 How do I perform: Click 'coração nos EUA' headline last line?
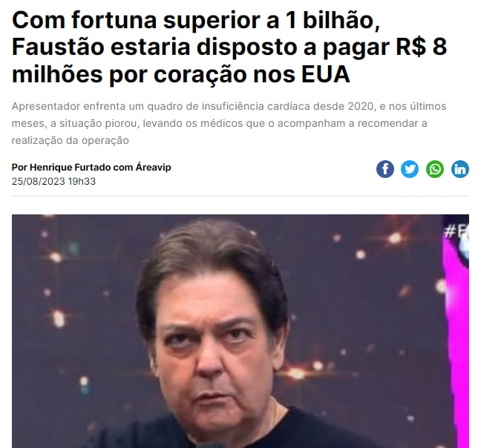coord(252,74)
